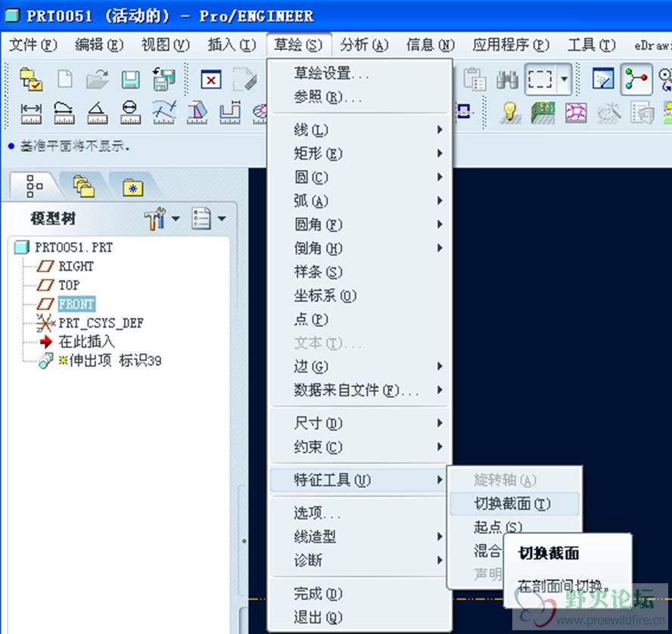Click the draft analysis icon

tap(197, 113)
